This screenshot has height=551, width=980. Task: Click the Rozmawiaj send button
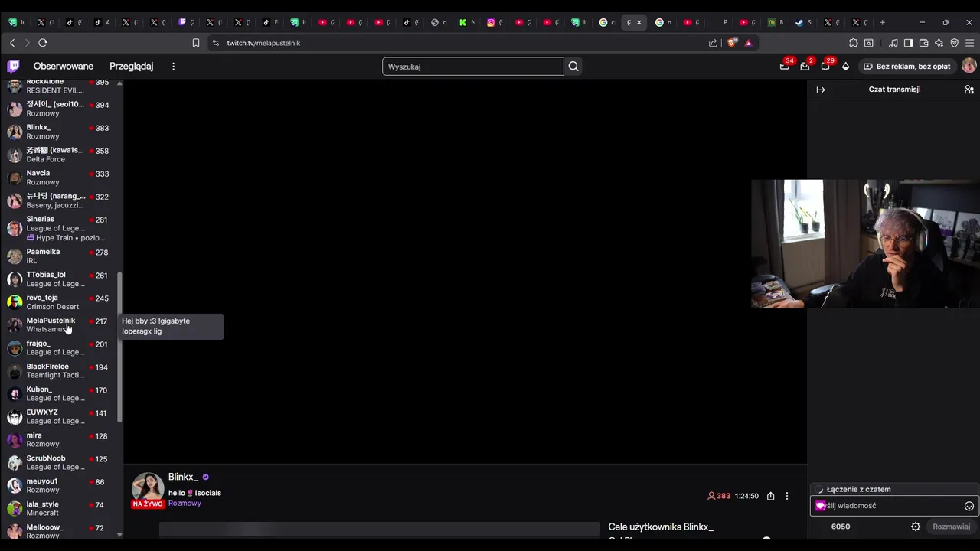click(951, 527)
